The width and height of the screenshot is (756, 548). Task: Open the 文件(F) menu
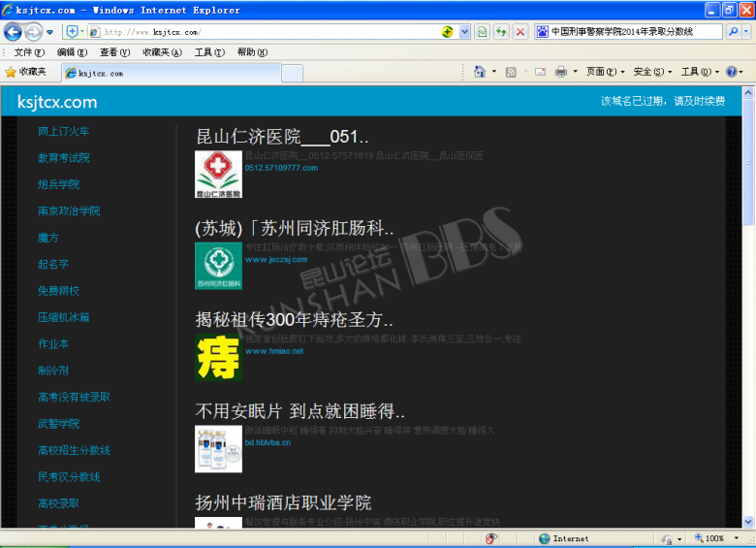pos(29,52)
